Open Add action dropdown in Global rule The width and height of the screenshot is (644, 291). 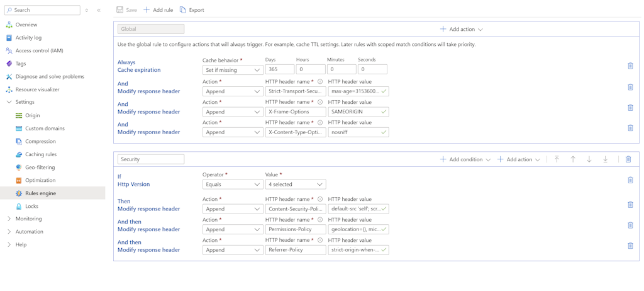461,29
